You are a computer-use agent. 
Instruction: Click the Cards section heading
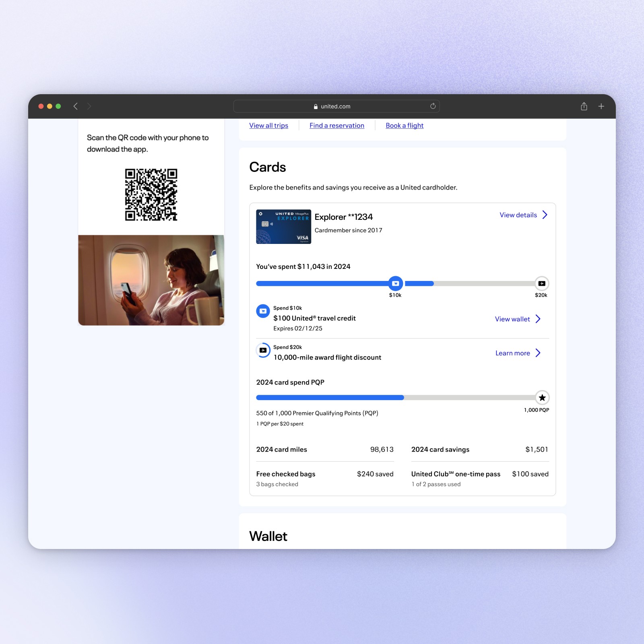268,167
